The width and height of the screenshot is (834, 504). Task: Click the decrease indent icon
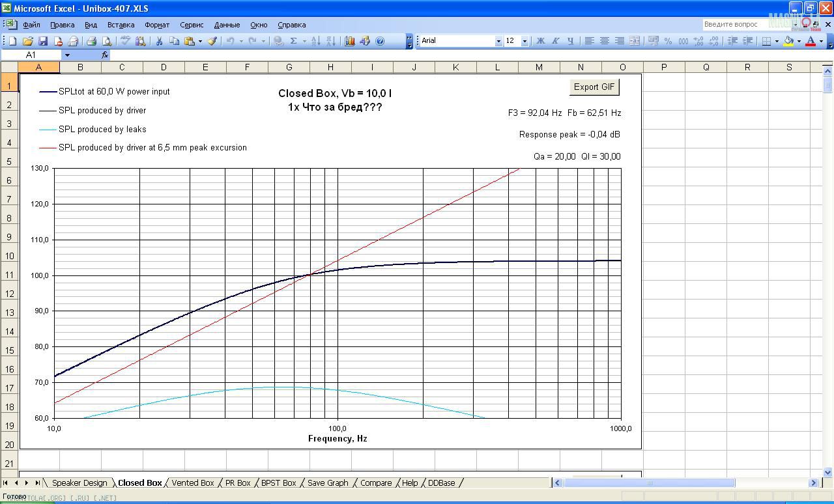coord(732,41)
